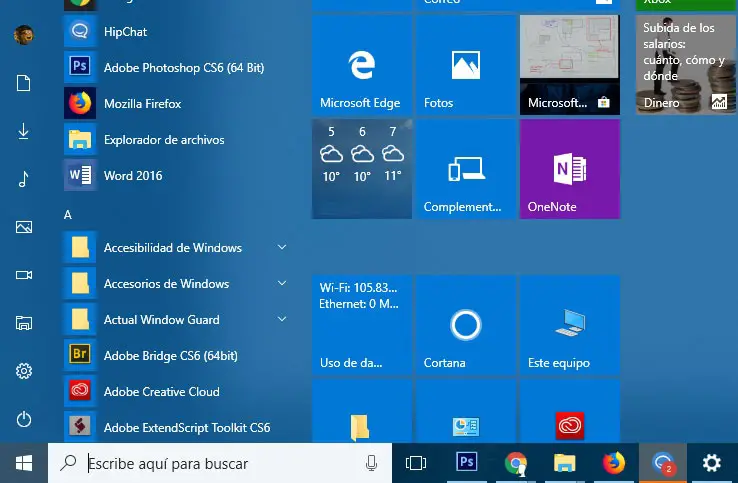This screenshot has width=738, height=483.
Task: Open Documents from the left rail
Action: pos(24,83)
